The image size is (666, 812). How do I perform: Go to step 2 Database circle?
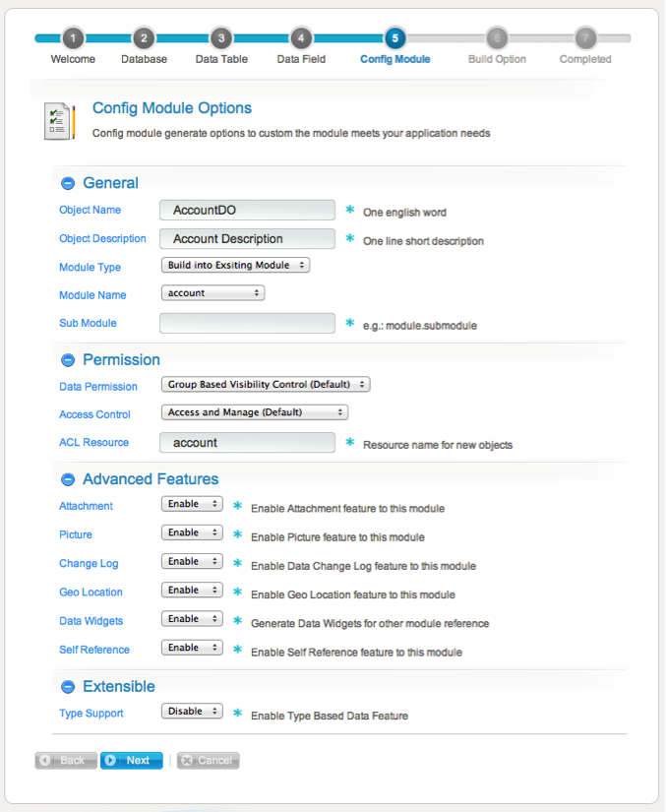tap(144, 38)
